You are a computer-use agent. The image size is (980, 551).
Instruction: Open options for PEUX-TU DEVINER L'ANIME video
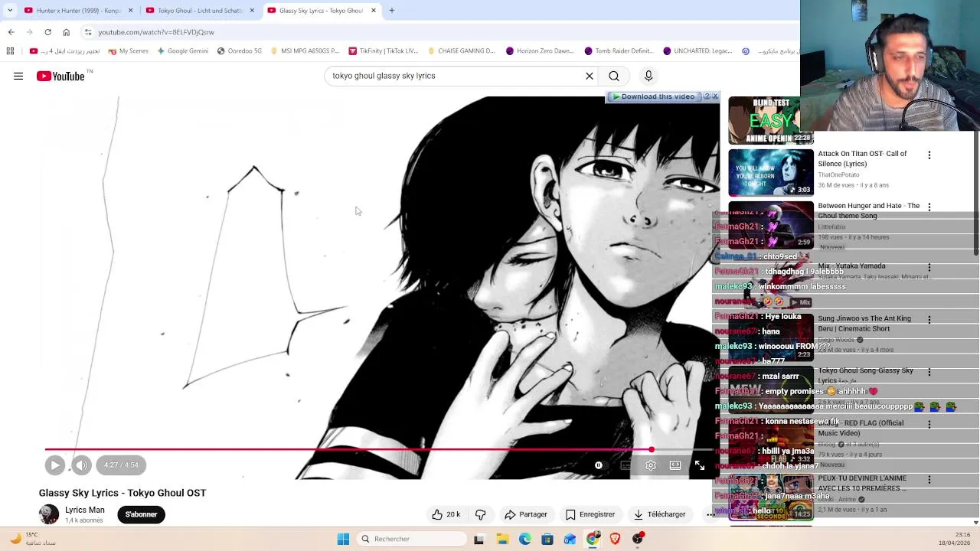click(929, 480)
